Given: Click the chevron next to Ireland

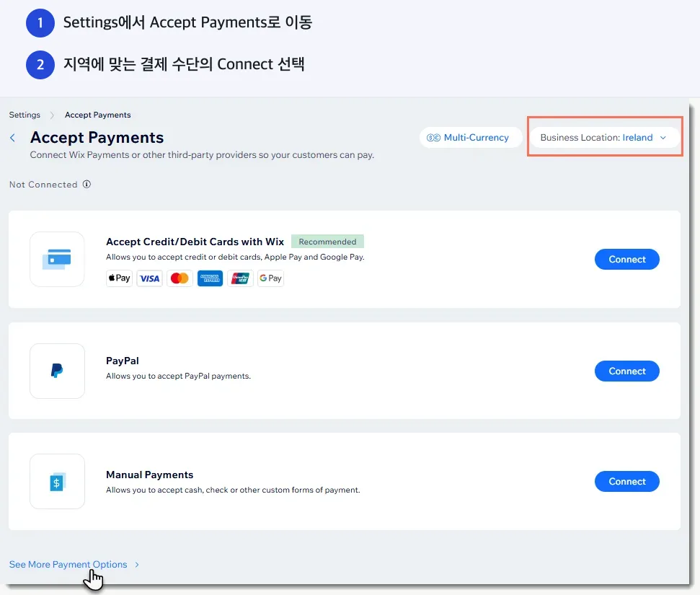Looking at the screenshot, I should click(x=663, y=138).
